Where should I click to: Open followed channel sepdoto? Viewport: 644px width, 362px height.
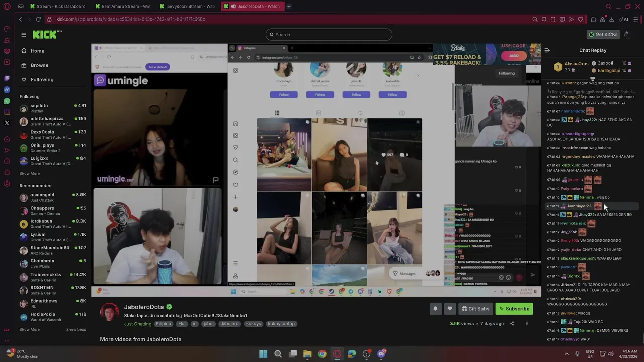click(x=52, y=108)
